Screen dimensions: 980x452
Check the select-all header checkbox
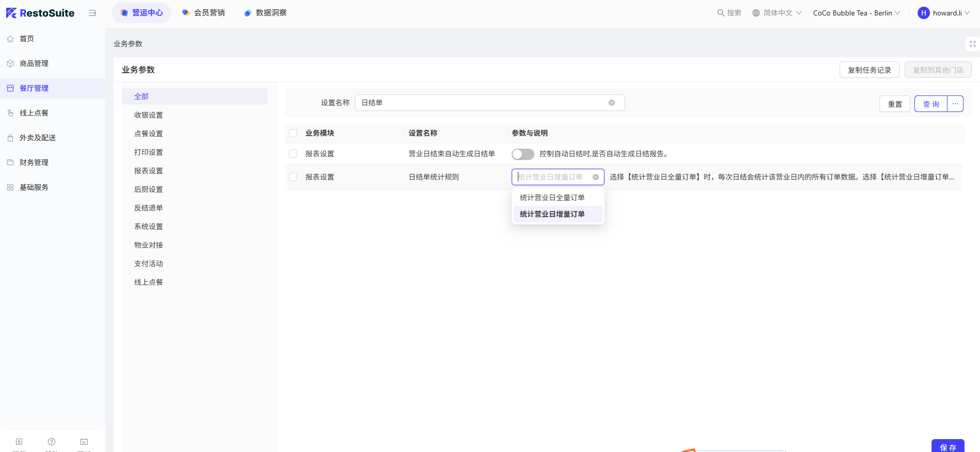coord(293,133)
